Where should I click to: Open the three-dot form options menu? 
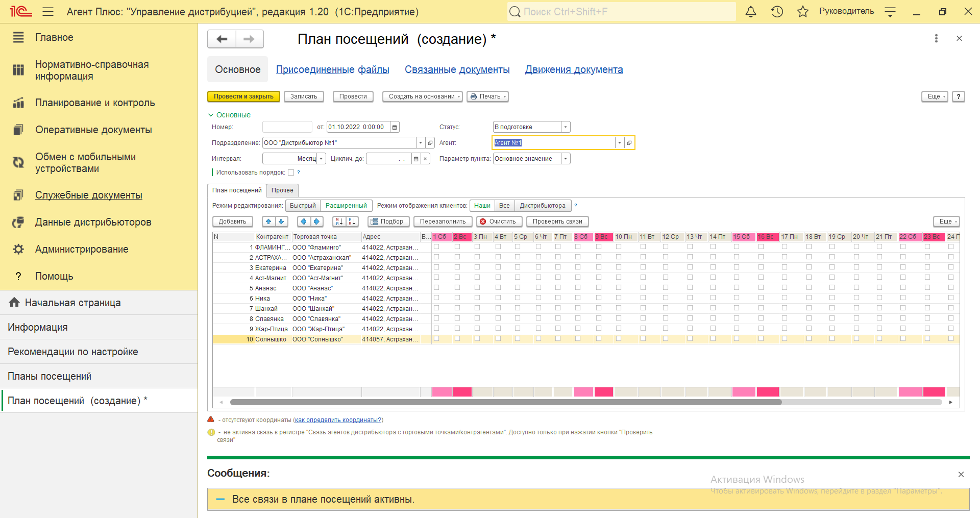936,38
